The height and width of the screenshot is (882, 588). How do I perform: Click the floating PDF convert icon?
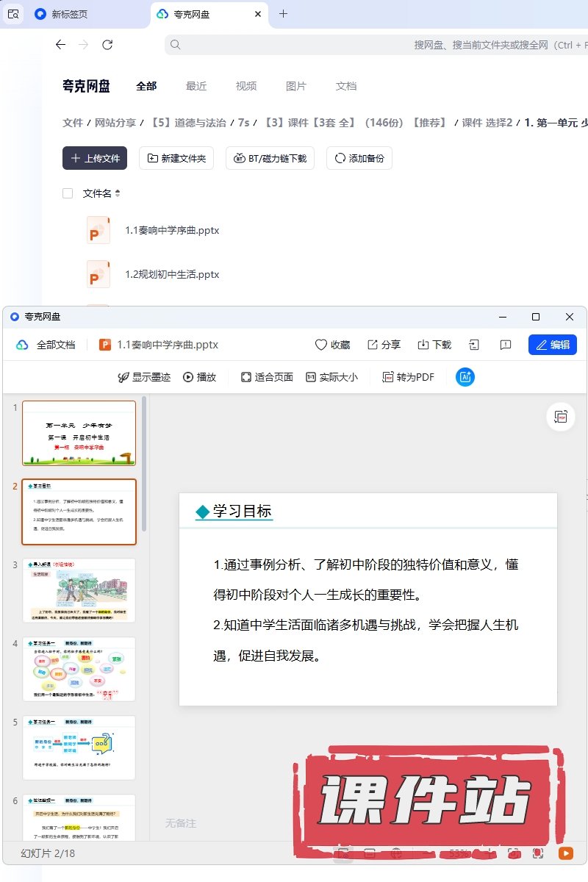click(561, 417)
